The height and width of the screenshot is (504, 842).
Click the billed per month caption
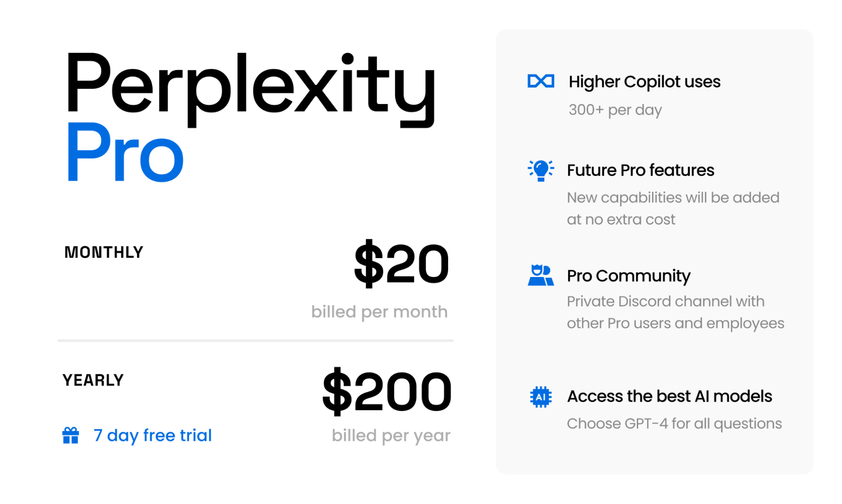coord(379,312)
